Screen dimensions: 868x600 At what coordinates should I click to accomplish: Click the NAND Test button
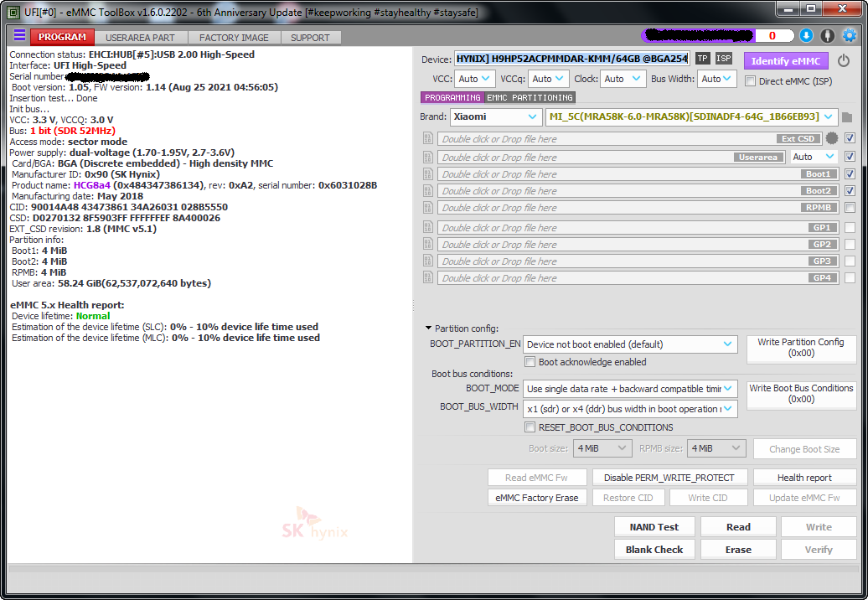pyautogui.click(x=654, y=527)
